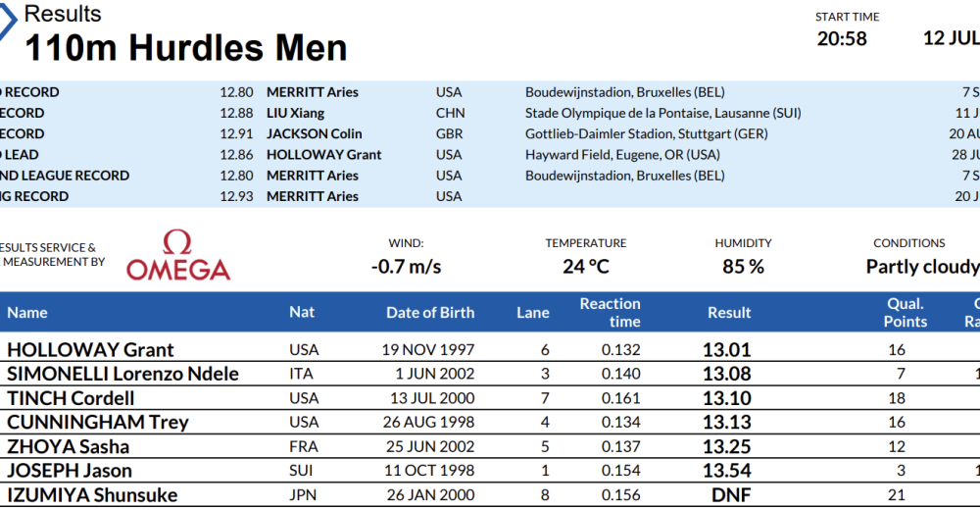Image resolution: width=980 pixels, height=510 pixels.
Task: Click the Name column header
Action: (x=27, y=313)
